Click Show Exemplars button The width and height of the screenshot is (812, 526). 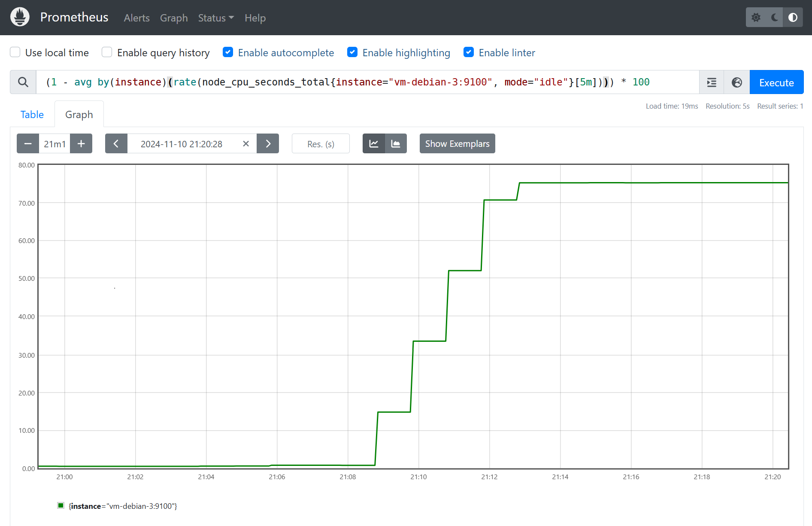(x=457, y=143)
